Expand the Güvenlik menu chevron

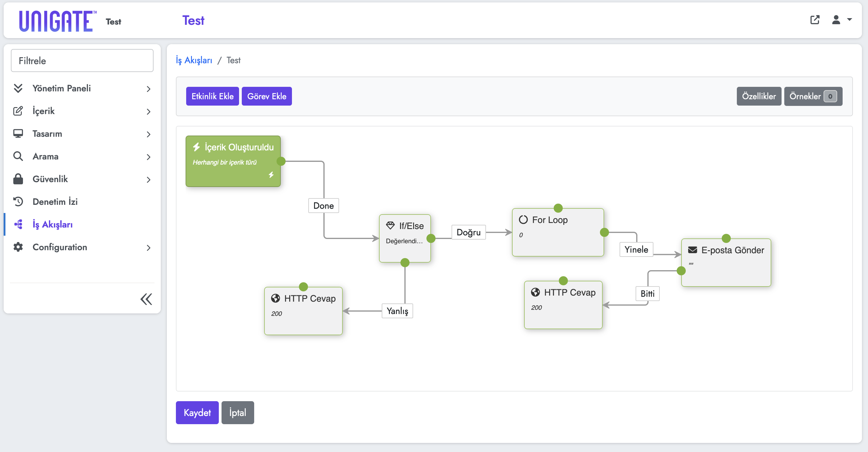point(149,179)
